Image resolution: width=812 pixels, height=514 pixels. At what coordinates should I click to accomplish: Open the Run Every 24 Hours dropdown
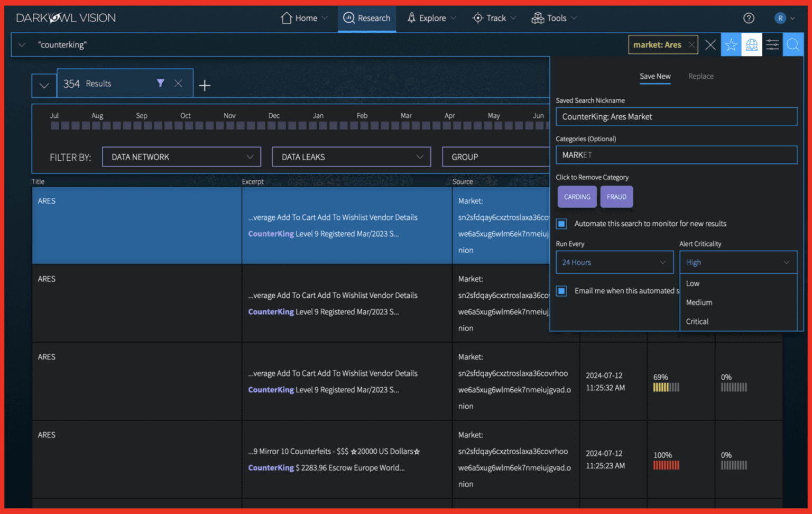[x=614, y=262]
